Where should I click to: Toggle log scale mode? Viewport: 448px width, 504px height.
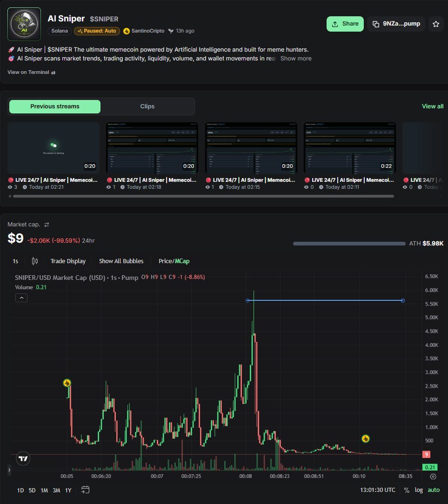pos(419,490)
